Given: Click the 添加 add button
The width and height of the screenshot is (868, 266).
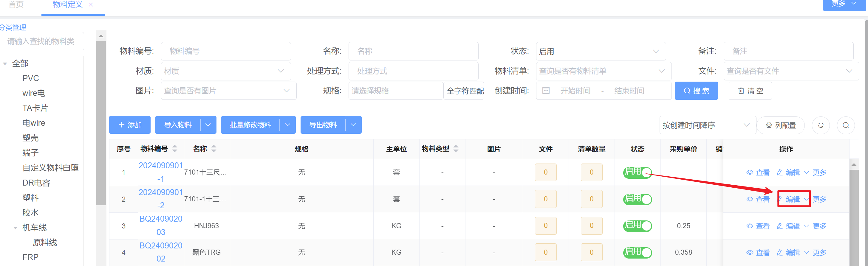Looking at the screenshot, I should point(130,125).
